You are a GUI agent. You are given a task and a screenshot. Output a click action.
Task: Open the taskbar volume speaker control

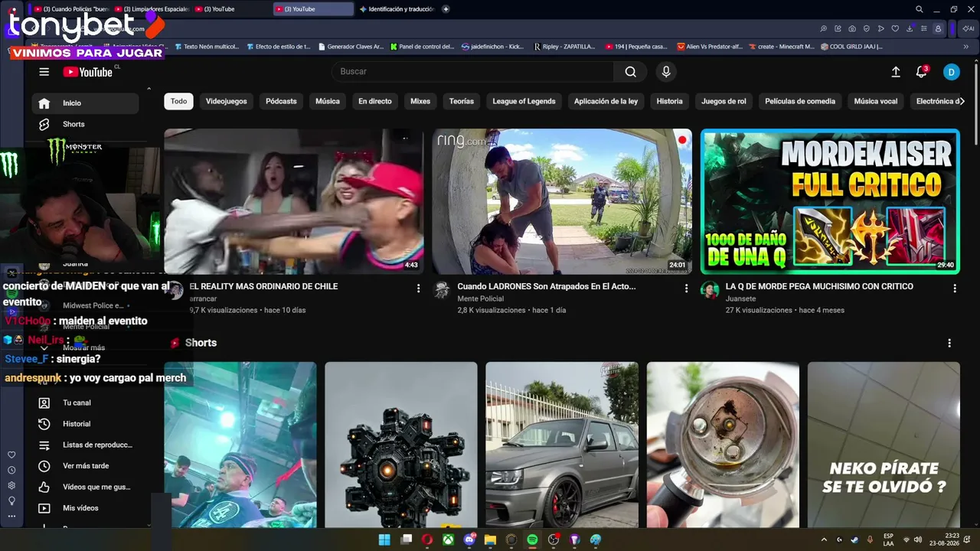coord(917,540)
